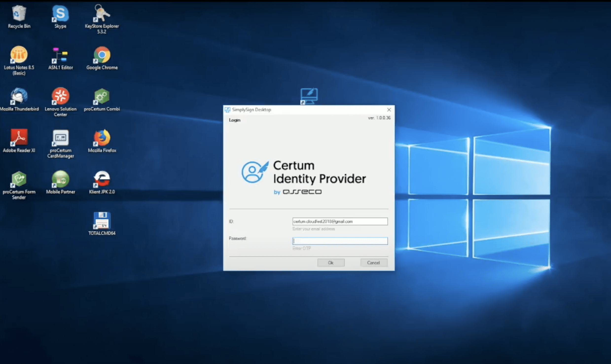Click the Lenovo Solution Center icon
The width and height of the screenshot is (611, 364).
point(60,102)
